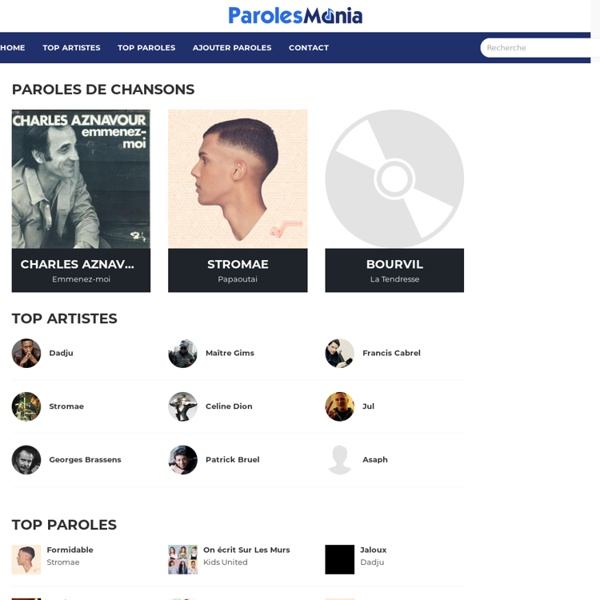Open the Charles Aznavour album cover
This screenshot has height=600, width=600.
tap(81, 179)
